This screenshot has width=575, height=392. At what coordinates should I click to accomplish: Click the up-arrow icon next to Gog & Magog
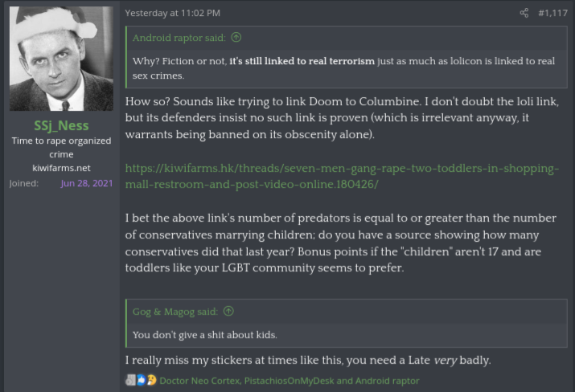point(228,312)
